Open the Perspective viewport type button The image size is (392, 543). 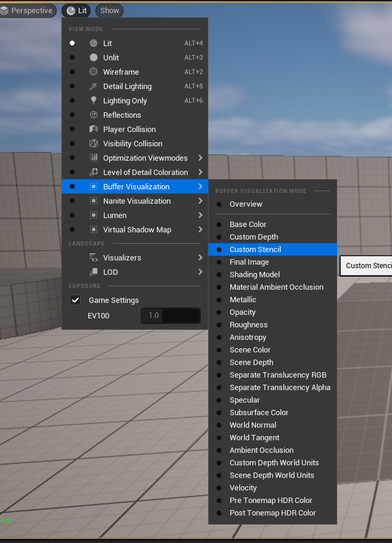click(x=28, y=11)
